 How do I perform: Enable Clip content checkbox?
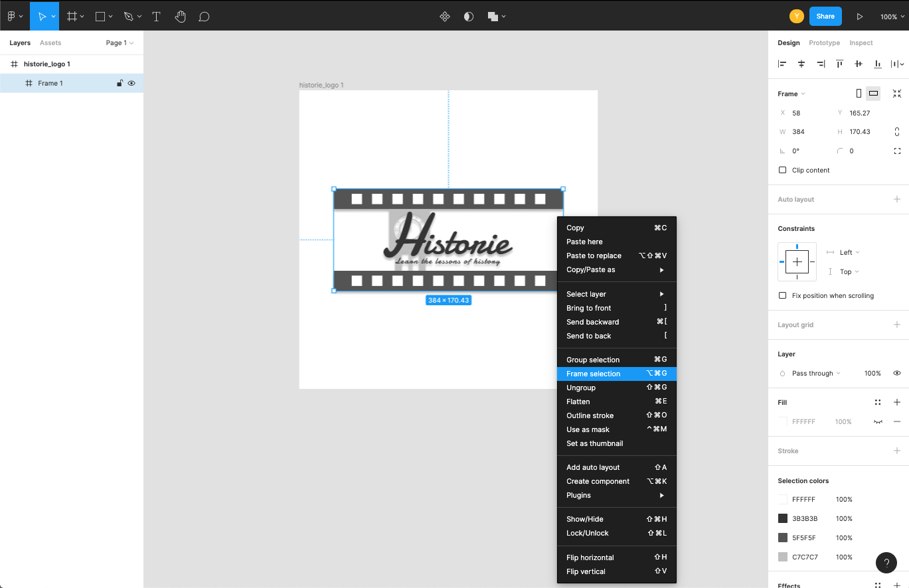(x=782, y=171)
